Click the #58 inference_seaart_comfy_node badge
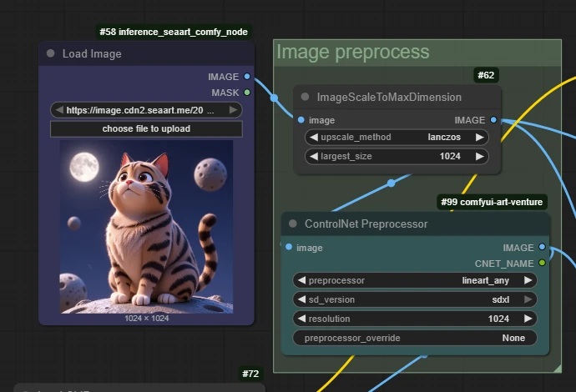This screenshot has height=392, width=576. pyautogui.click(x=174, y=32)
